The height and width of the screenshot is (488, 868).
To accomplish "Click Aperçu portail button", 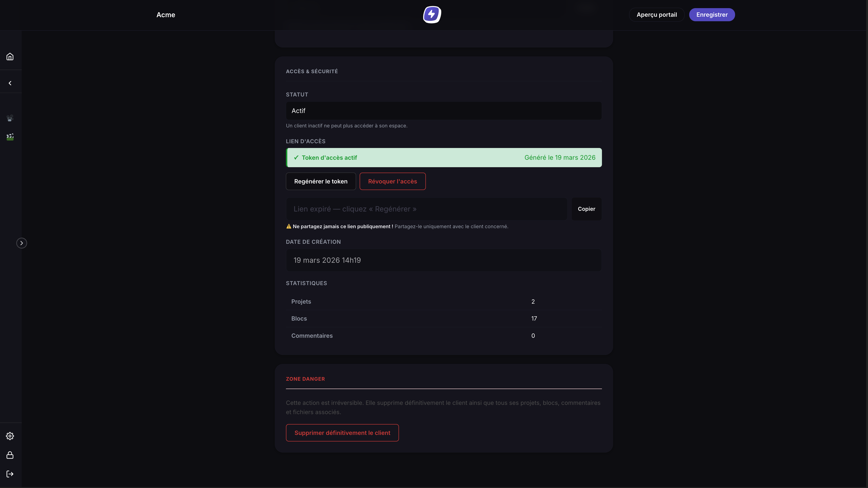I will click(x=657, y=15).
